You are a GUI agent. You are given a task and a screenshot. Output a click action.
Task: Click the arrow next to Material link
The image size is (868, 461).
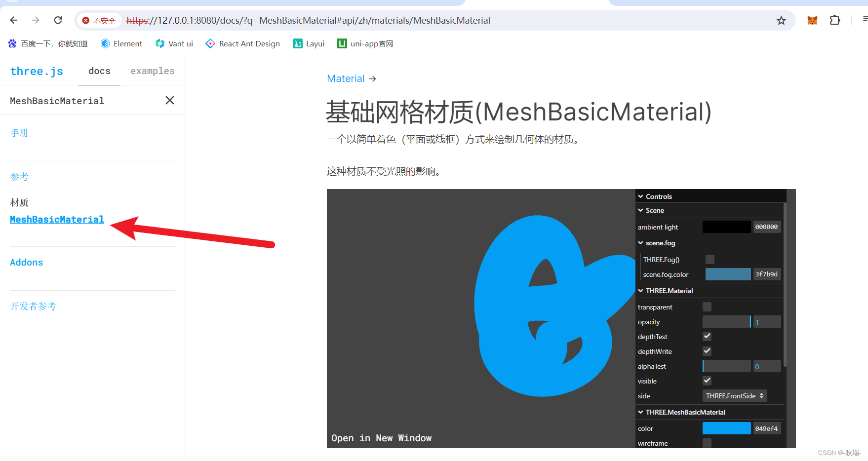point(372,79)
